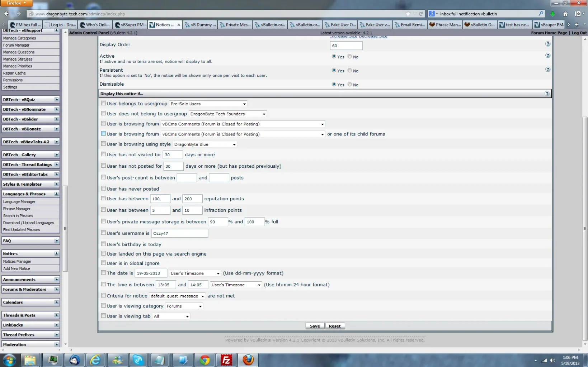Open Google Chrome from taskbar

coord(204,360)
